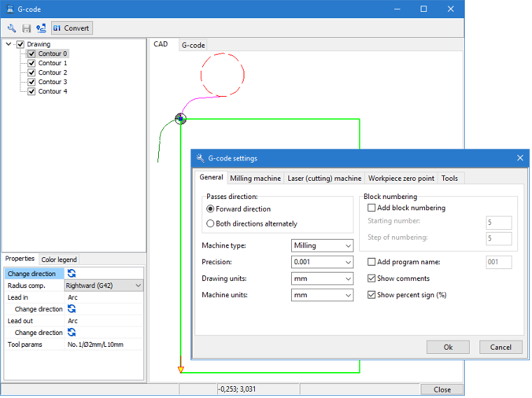532x398 pixels.
Task: Maximize the G-code window
Action: [x=423, y=9]
